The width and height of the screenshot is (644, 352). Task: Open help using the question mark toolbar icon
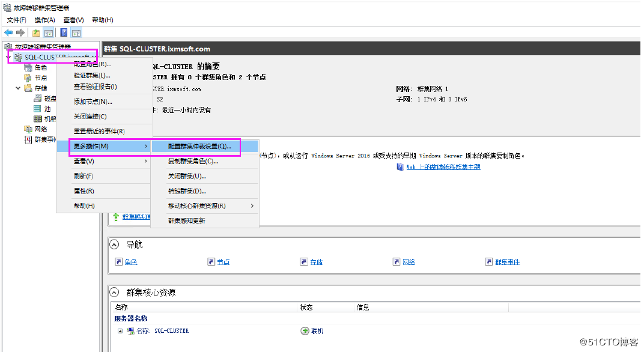[63, 32]
